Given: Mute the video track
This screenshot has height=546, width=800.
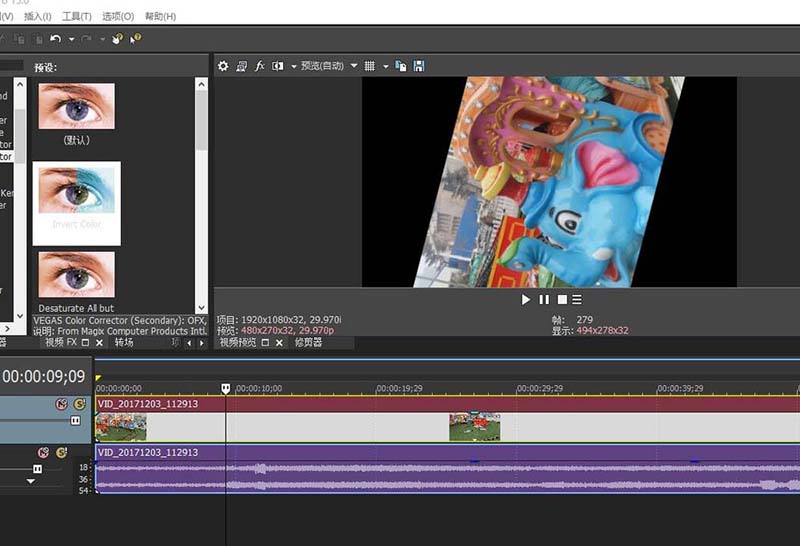Looking at the screenshot, I should (60, 404).
